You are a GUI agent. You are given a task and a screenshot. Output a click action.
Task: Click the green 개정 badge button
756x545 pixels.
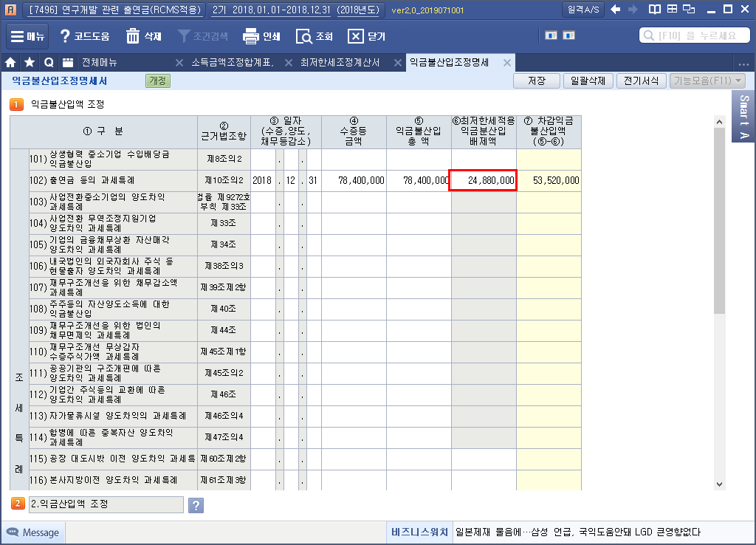158,80
